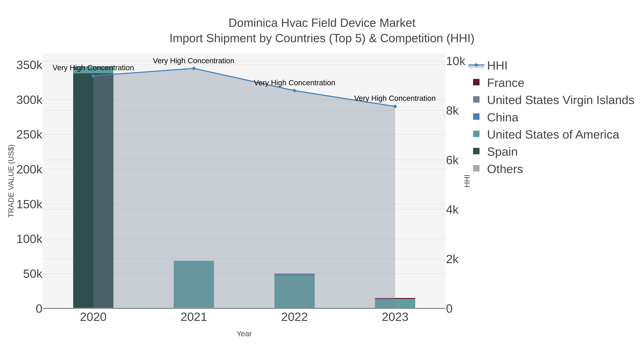Click the Year axis title
This screenshot has height=362, width=644.
click(244, 334)
